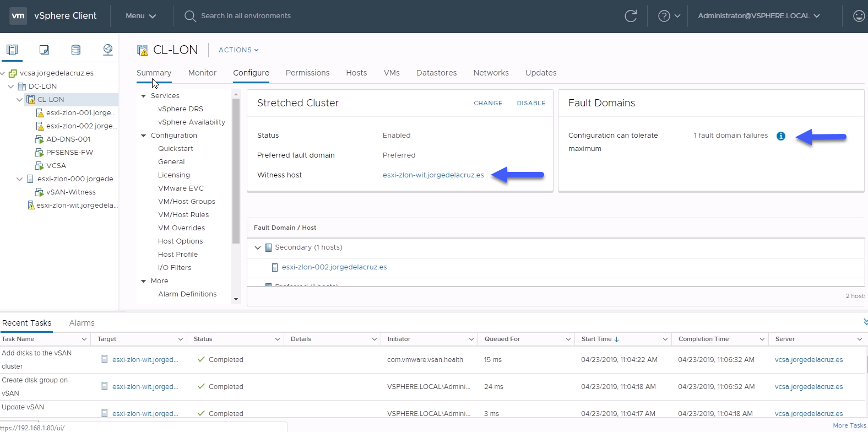Viewport: 868px width, 432px height.
Task: Open the Datastores tab
Action: 436,73
